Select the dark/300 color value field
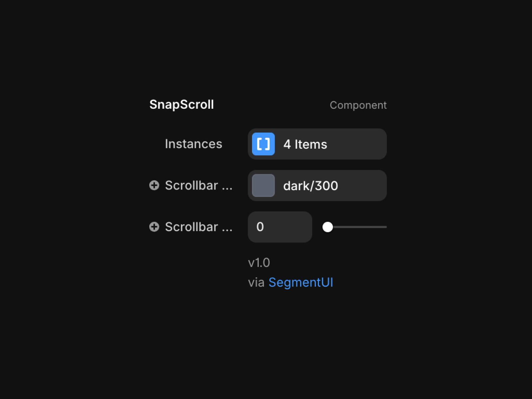Image resolution: width=532 pixels, height=399 pixels. pyautogui.click(x=317, y=186)
